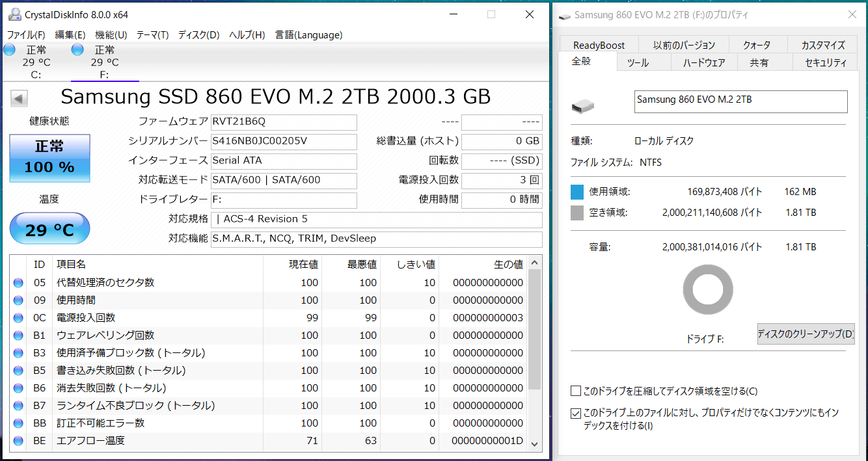Click the drive image beside the name field
Viewport: 868px width, 461px height.
(582, 106)
